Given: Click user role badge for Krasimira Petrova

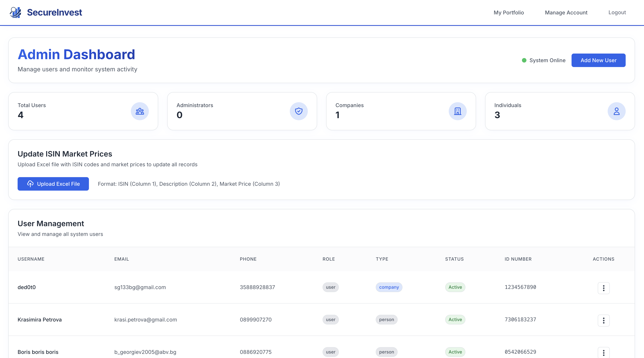Looking at the screenshot, I should click(x=330, y=319).
